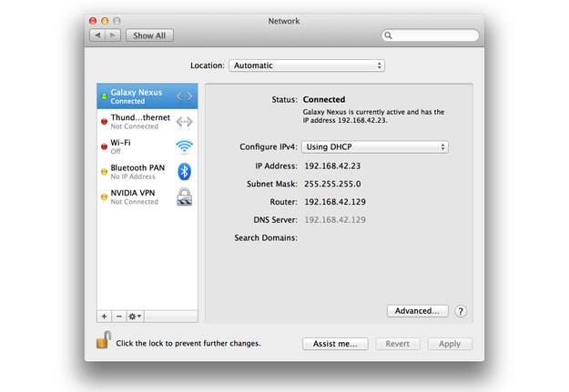Viewport: 569px width, 392px height.
Task: Click the Search Domains field
Action: (374, 238)
